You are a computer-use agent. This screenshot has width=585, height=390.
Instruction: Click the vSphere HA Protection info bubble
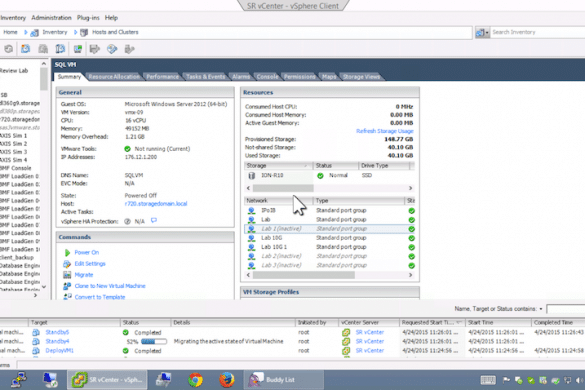(154, 221)
